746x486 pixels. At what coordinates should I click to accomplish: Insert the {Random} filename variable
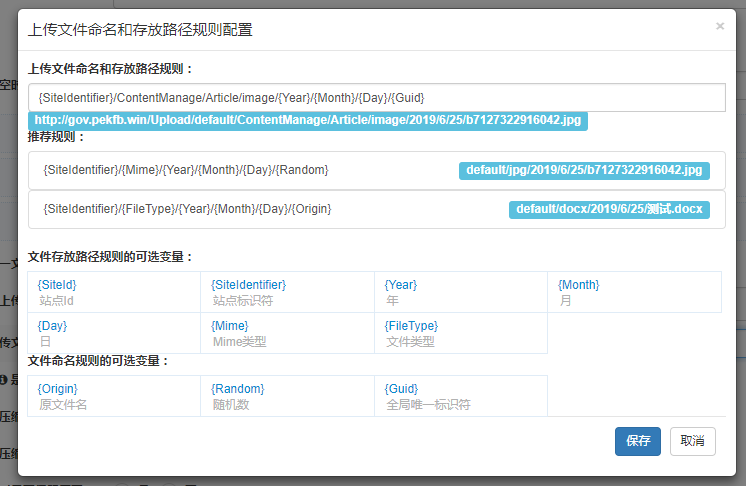(238, 388)
